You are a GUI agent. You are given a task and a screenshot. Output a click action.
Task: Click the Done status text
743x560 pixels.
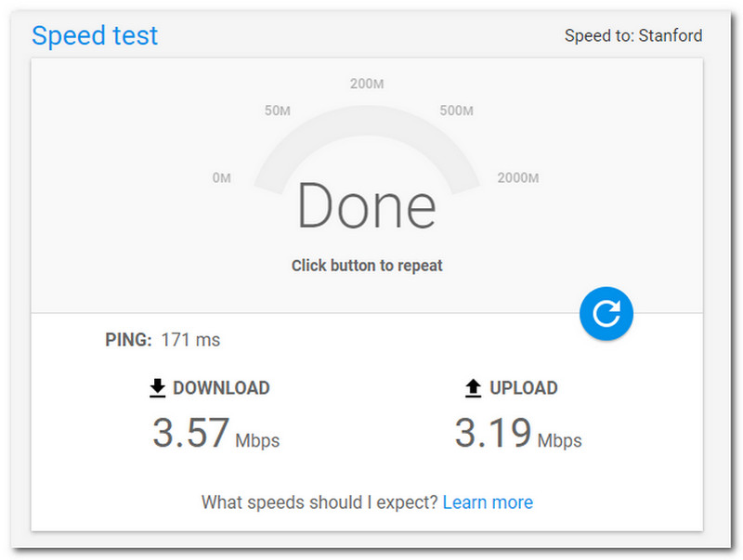(366, 206)
